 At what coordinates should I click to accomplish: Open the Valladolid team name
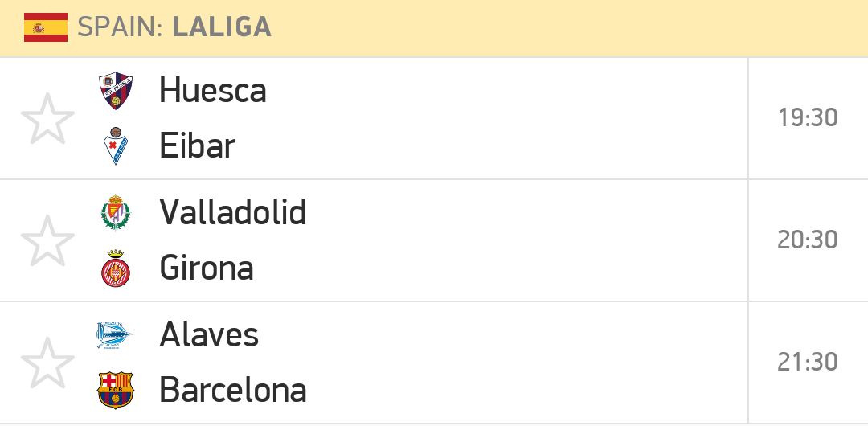pos(233,212)
